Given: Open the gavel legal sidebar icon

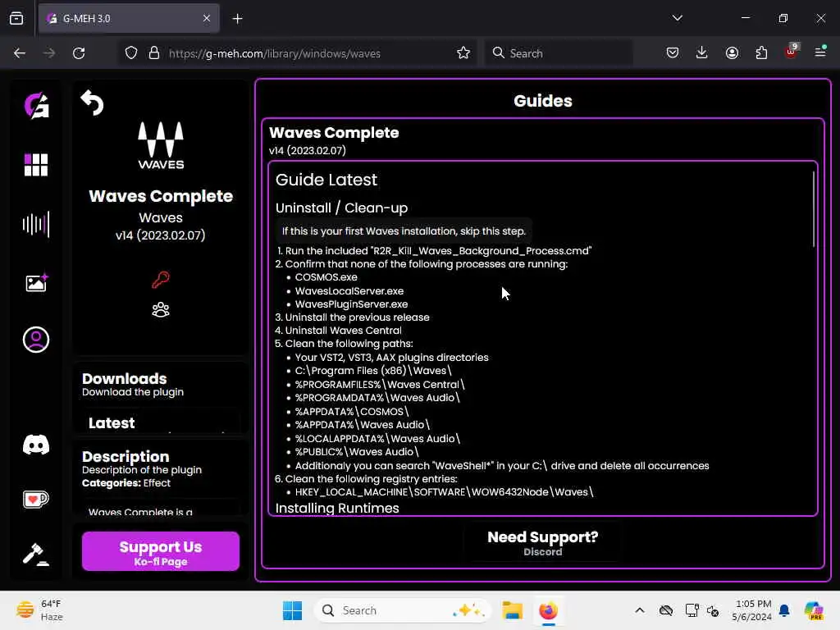Looking at the screenshot, I should [x=36, y=554].
